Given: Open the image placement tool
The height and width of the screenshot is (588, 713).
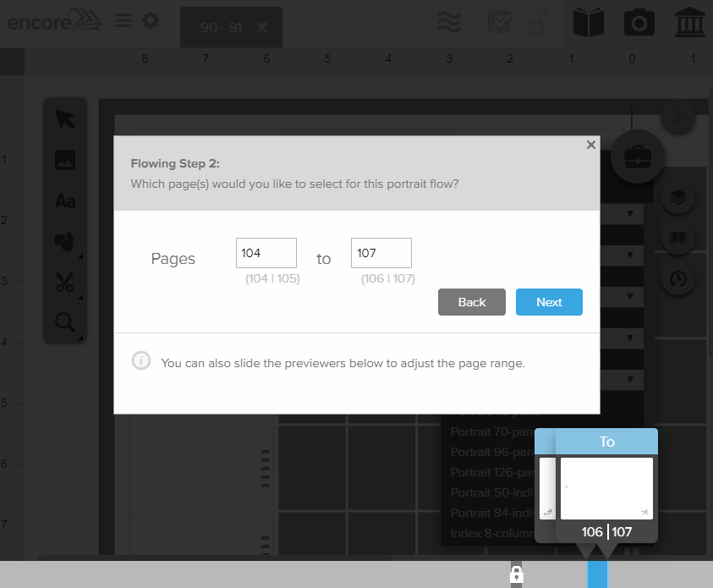Looking at the screenshot, I should coord(65,160).
